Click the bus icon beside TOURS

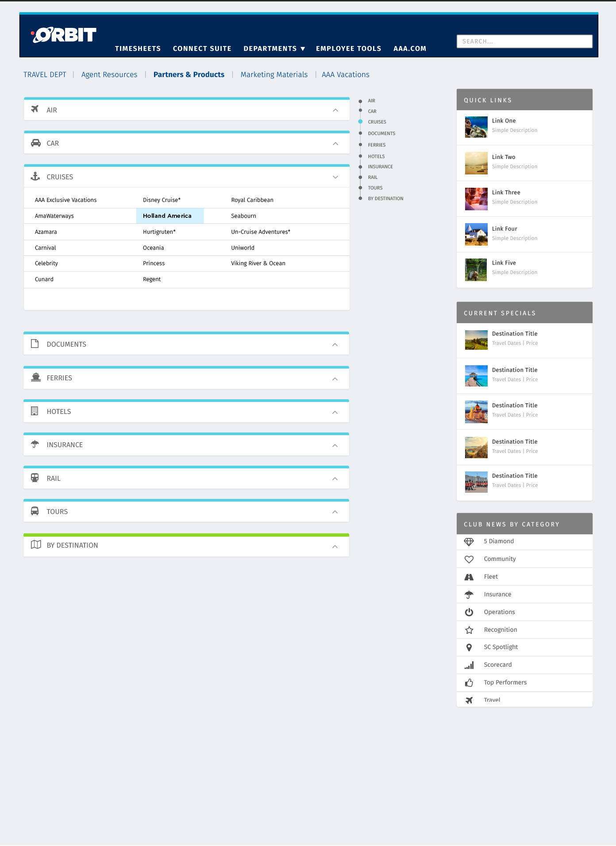pos(35,511)
